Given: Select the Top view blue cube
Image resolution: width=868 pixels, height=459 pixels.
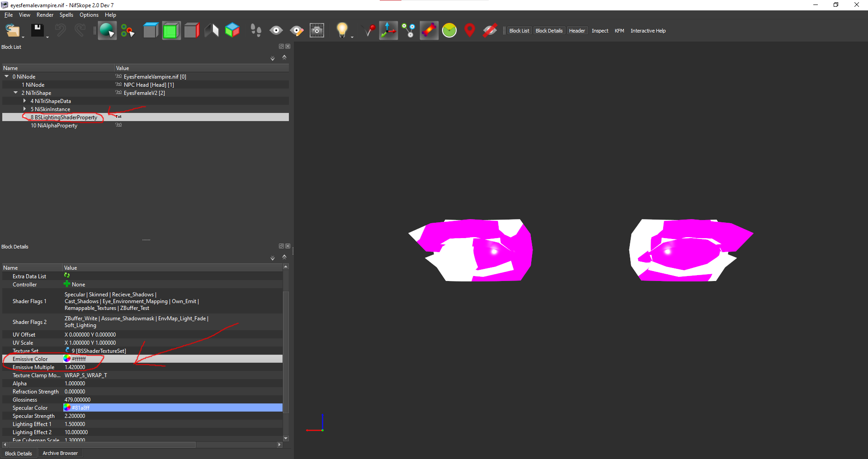Looking at the screenshot, I should (x=151, y=31).
